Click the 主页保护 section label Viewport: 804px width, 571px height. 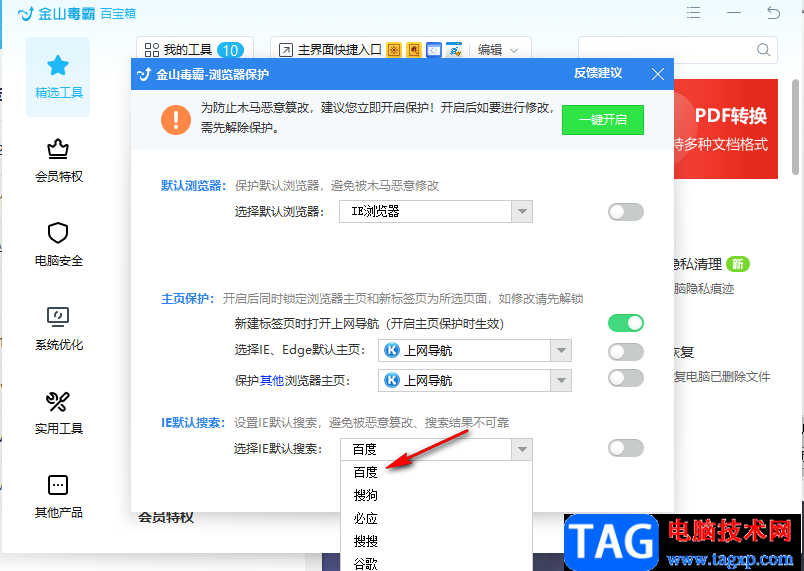(x=187, y=299)
